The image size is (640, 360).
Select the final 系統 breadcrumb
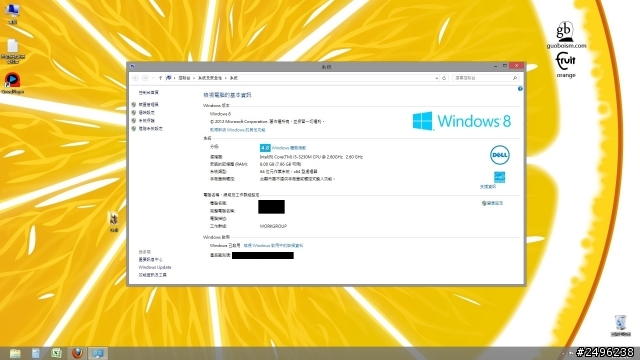(233, 78)
